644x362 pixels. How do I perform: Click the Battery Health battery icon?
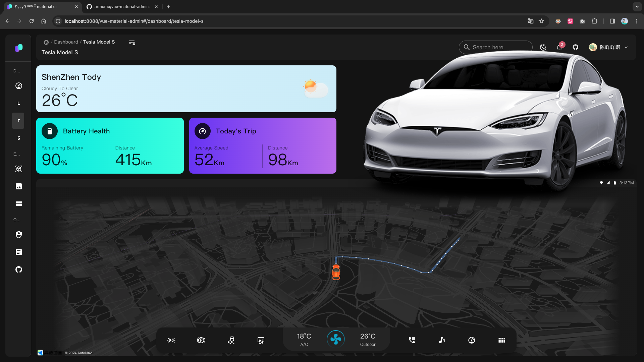pyautogui.click(x=50, y=131)
